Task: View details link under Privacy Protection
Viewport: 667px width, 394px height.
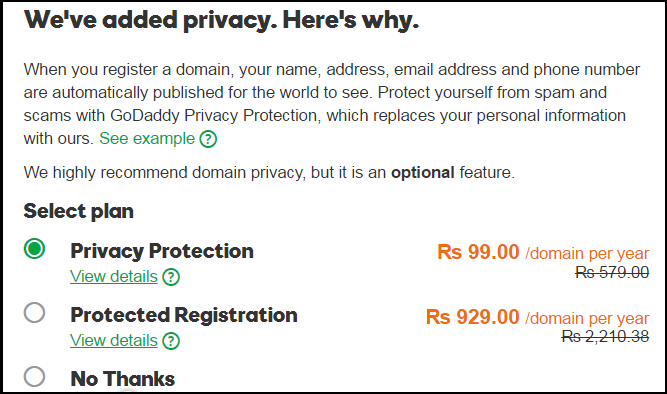Action: 114,277
